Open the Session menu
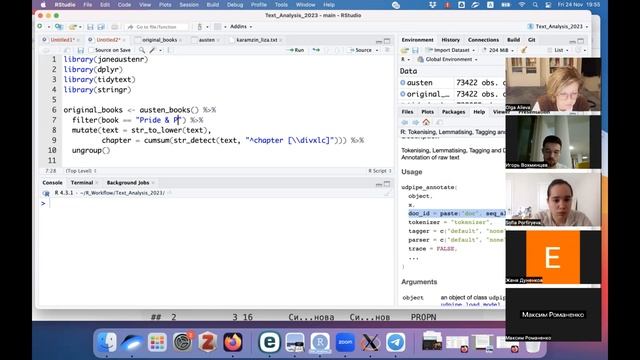Viewport: 640px width, 360px height. [189, 5]
